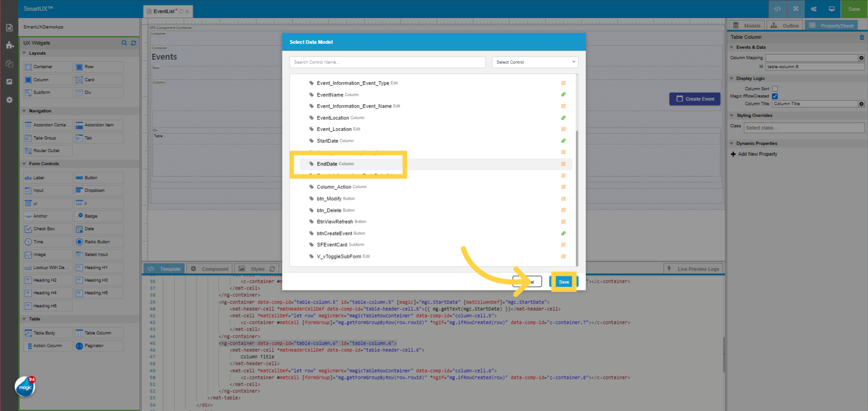868x411 pixels.
Task: Switch to the Component tab
Action: coord(209,269)
